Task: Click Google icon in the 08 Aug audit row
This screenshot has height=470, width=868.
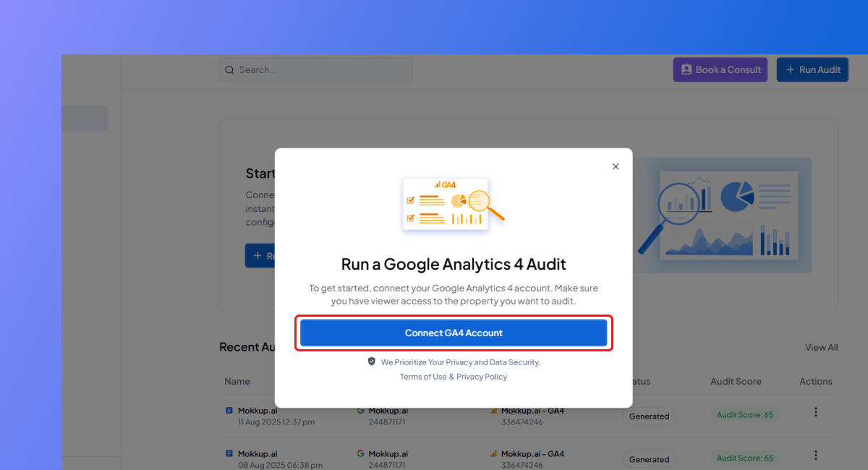Action: click(361, 454)
